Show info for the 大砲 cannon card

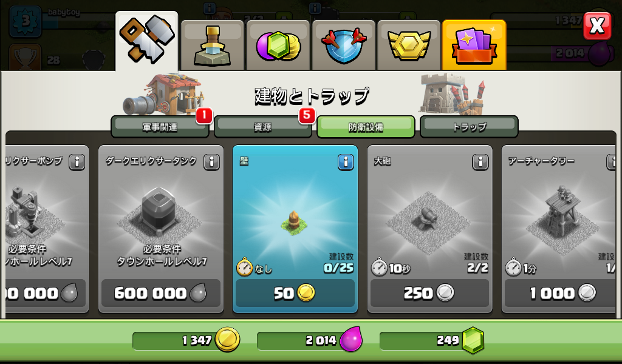[x=480, y=162]
